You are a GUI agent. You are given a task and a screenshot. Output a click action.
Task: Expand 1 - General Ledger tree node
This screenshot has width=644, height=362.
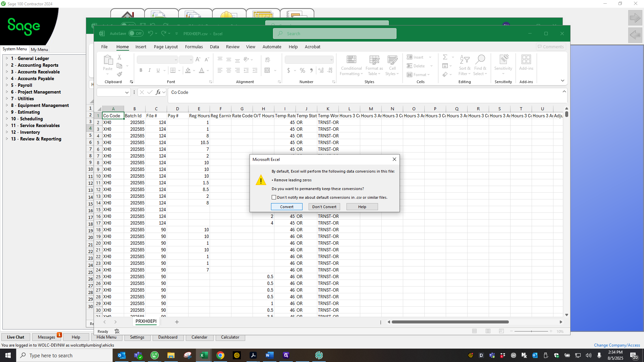[x=7, y=58]
